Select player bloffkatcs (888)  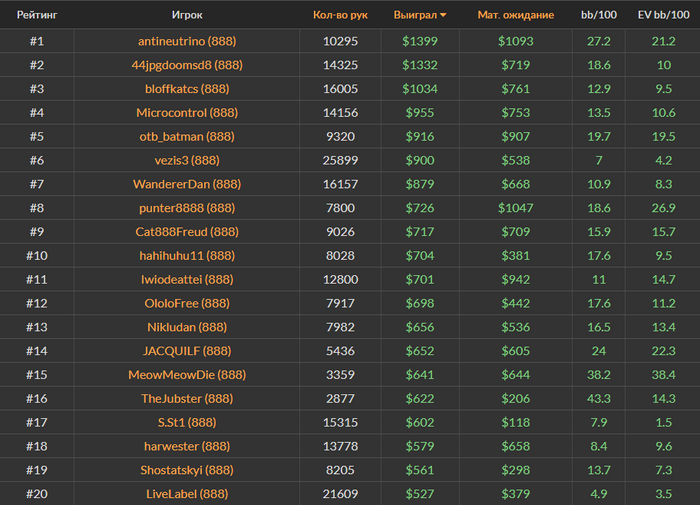pyautogui.click(x=187, y=89)
